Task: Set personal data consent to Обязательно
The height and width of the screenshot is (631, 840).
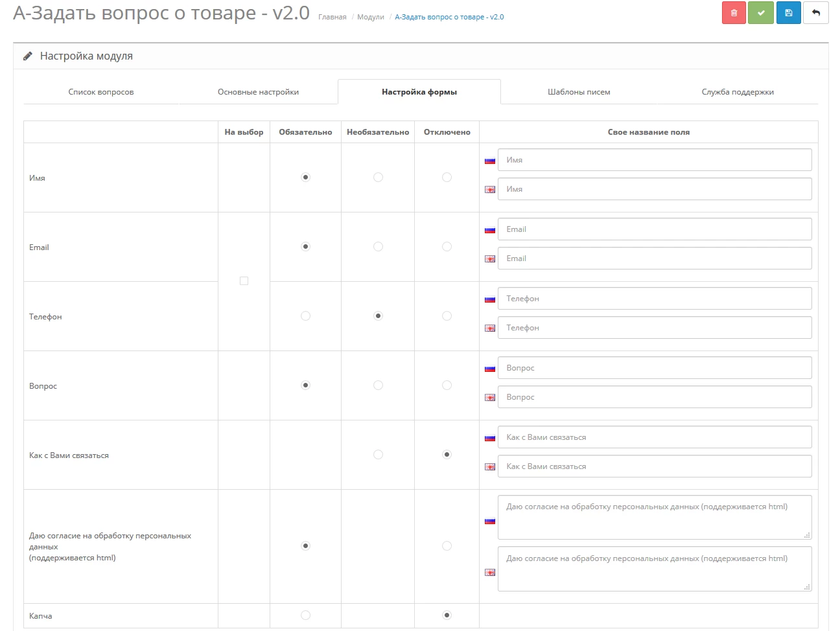Action: click(x=305, y=545)
